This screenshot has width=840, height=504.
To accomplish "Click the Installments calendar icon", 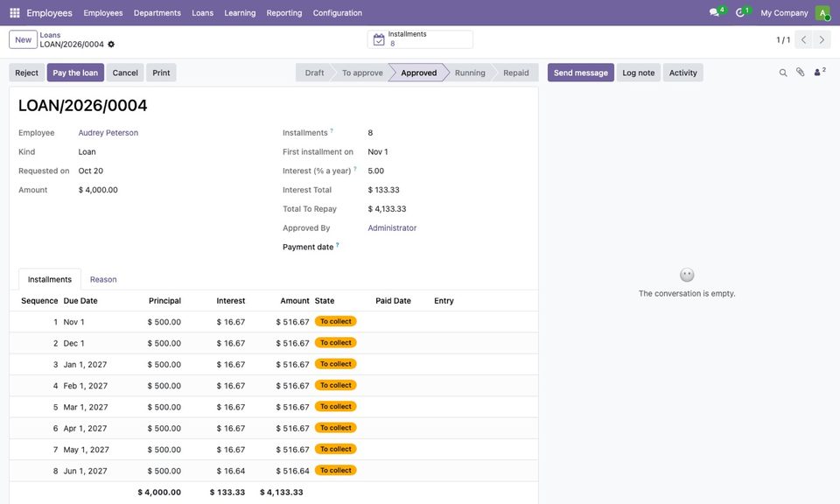I will click(379, 39).
